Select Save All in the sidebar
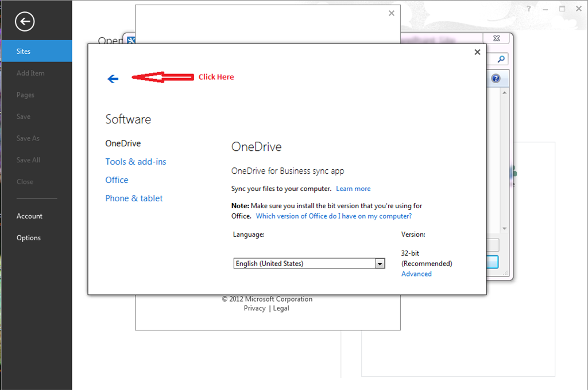This screenshot has height=390, width=588. point(28,160)
